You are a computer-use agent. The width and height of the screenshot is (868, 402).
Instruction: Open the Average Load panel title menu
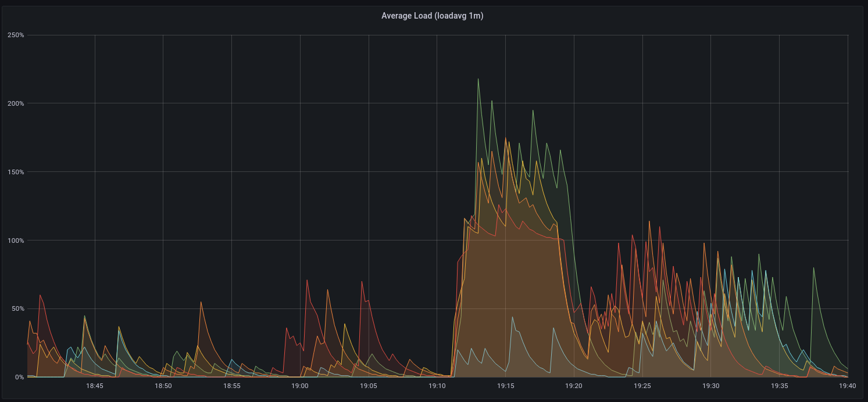(x=434, y=15)
